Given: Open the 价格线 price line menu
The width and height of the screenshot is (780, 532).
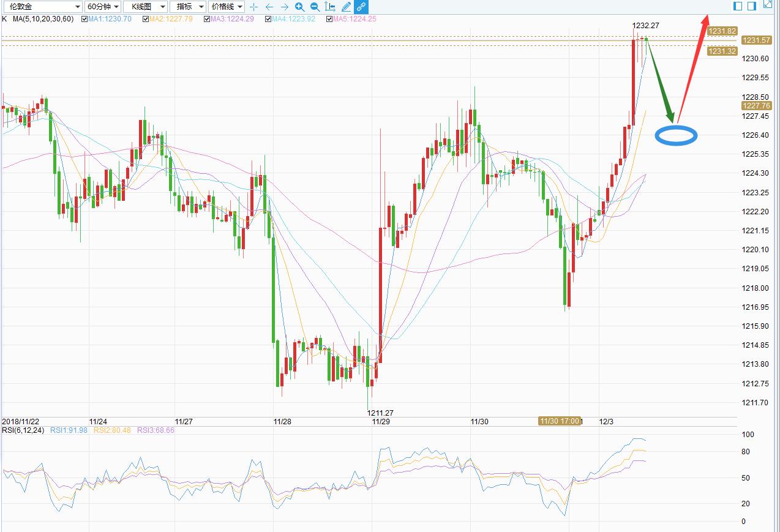Looking at the screenshot, I should (227, 7).
